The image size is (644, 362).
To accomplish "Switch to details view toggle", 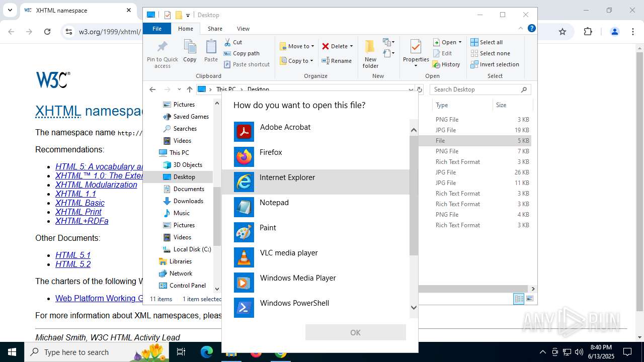I will [519, 299].
